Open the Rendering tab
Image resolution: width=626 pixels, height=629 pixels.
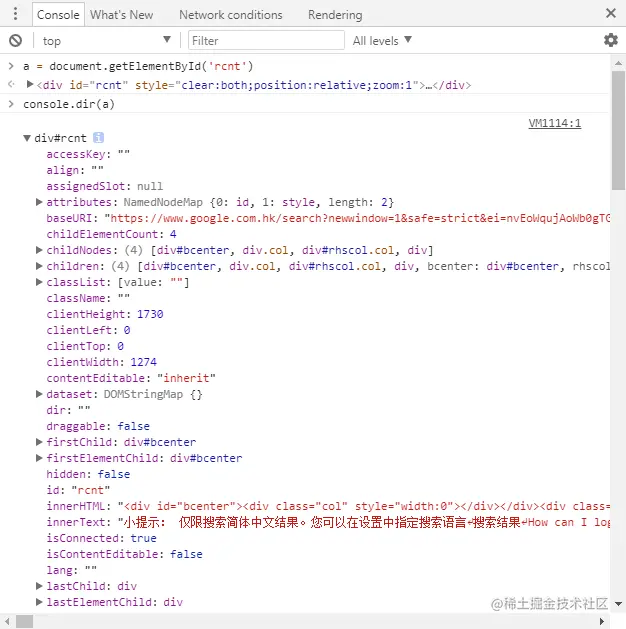point(335,15)
